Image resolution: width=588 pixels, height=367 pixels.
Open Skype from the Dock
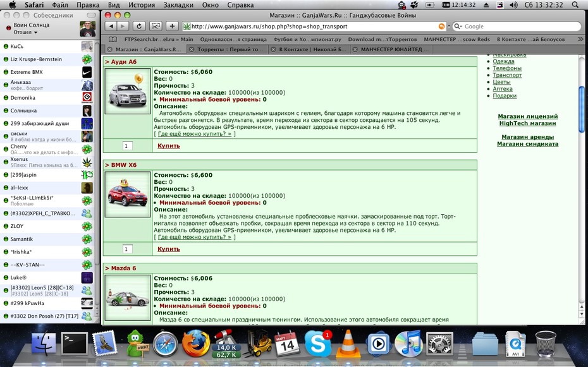click(x=317, y=343)
